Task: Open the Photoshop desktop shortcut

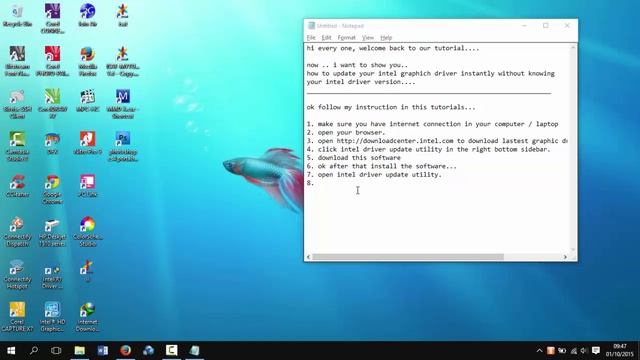Action: click(x=122, y=147)
